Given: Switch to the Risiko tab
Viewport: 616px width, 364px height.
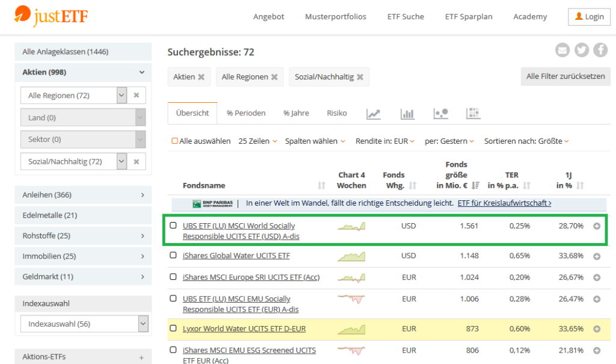Looking at the screenshot, I should [337, 113].
